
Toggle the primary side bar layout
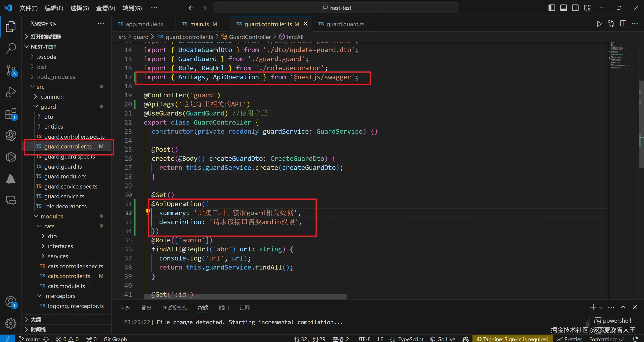(552, 8)
